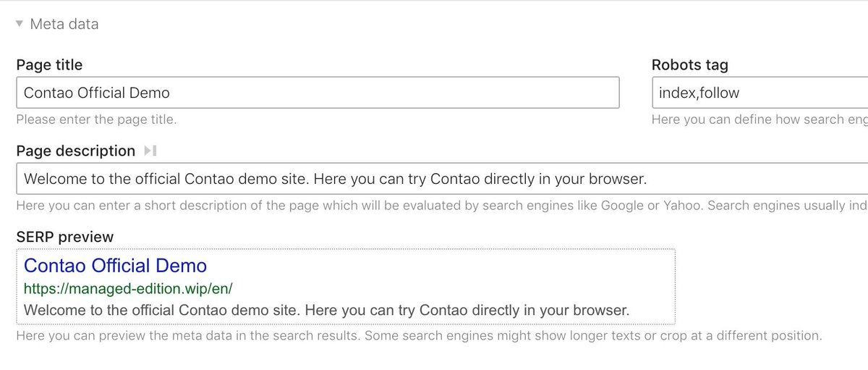
Task: Open the Robots tag dropdown
Action: 759,93
